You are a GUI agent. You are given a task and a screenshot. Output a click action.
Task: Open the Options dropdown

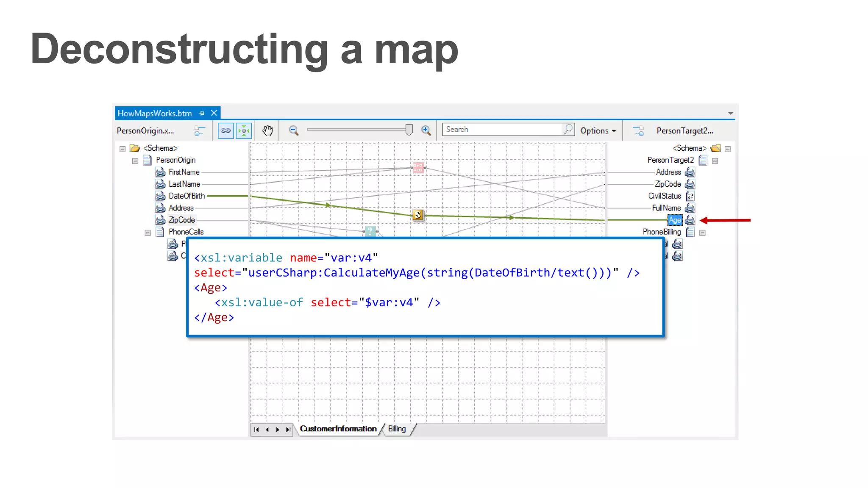coord(598,131)
